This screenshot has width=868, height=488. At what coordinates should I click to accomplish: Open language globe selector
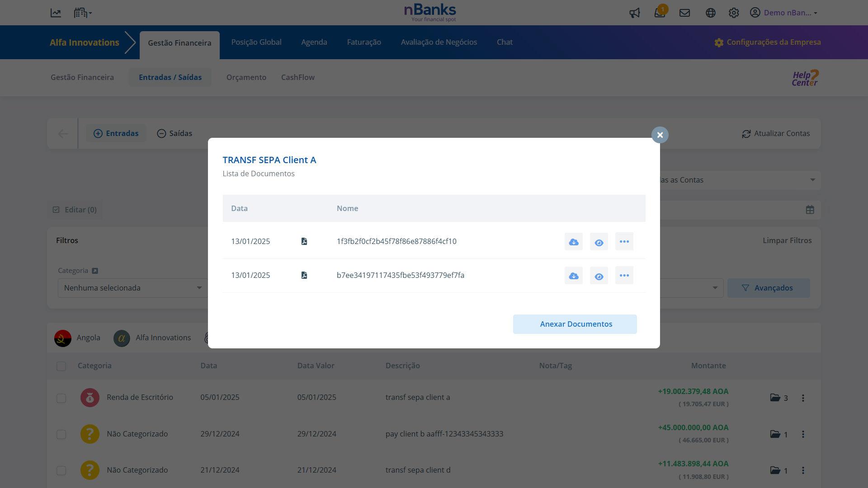[710, 13]
